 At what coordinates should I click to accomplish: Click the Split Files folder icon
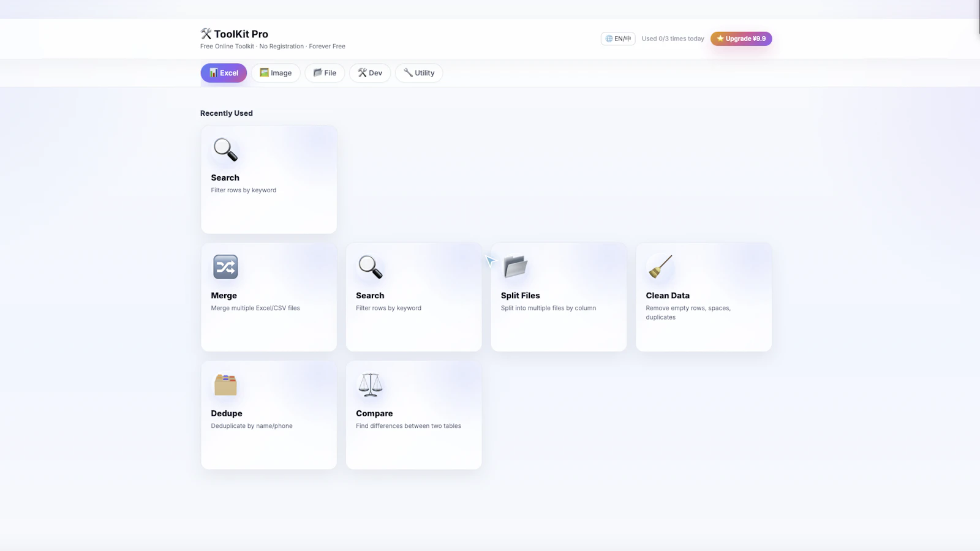click(x=515, y=267)
